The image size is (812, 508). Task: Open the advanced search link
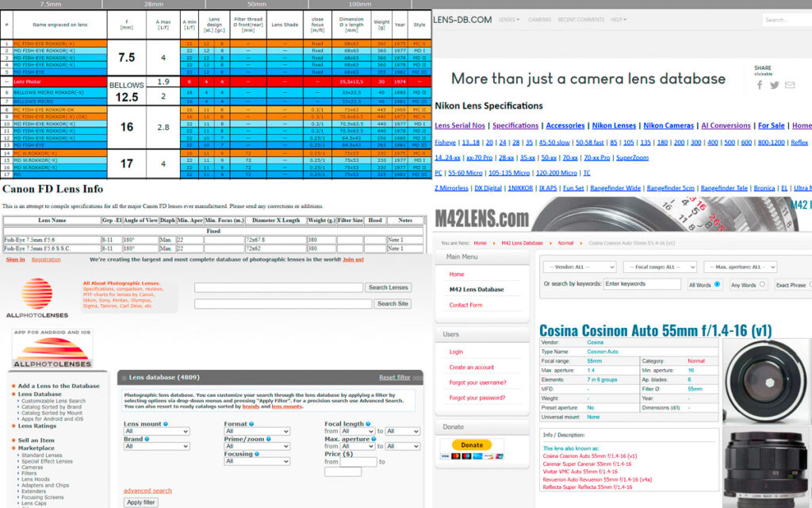pos(147,491)
